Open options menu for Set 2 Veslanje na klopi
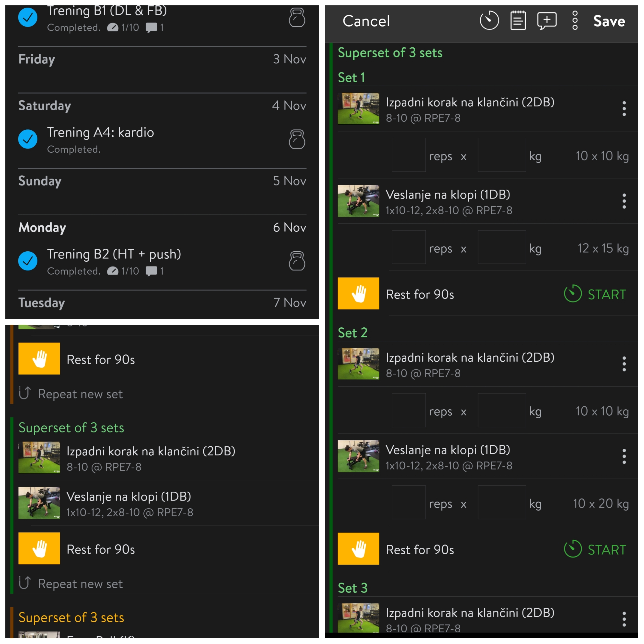Image resolution: width=644 pixels, height=644 pixels. tap(624, 456)
